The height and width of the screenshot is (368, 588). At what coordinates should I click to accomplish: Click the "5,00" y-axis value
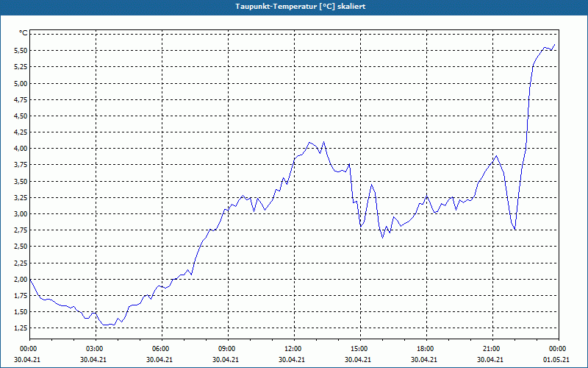tap(21, 83)
